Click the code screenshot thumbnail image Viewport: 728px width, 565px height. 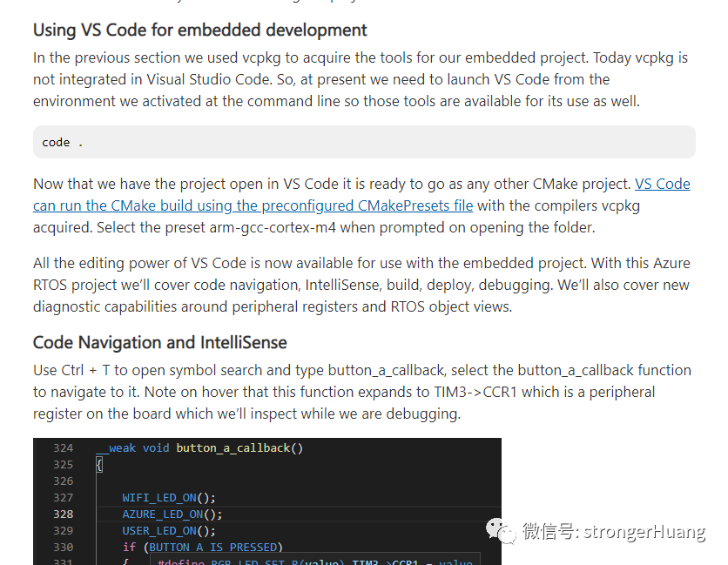pos(267,501)
